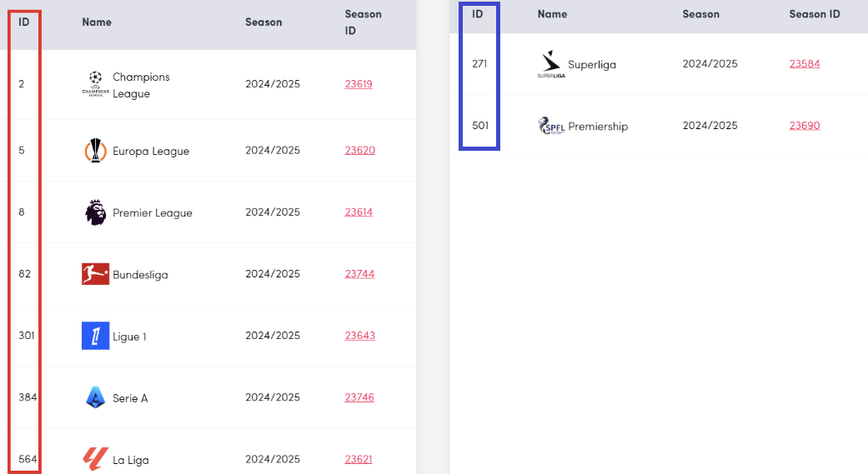The image size is (868, 474).
Task: Click the Europa League trophy logo
Action: point(95,151)
